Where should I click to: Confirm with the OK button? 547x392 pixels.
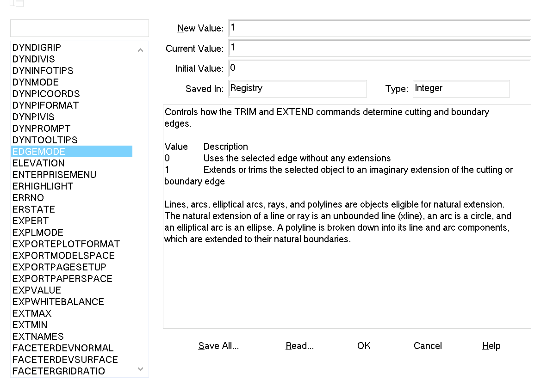click(x=364, y=346)
